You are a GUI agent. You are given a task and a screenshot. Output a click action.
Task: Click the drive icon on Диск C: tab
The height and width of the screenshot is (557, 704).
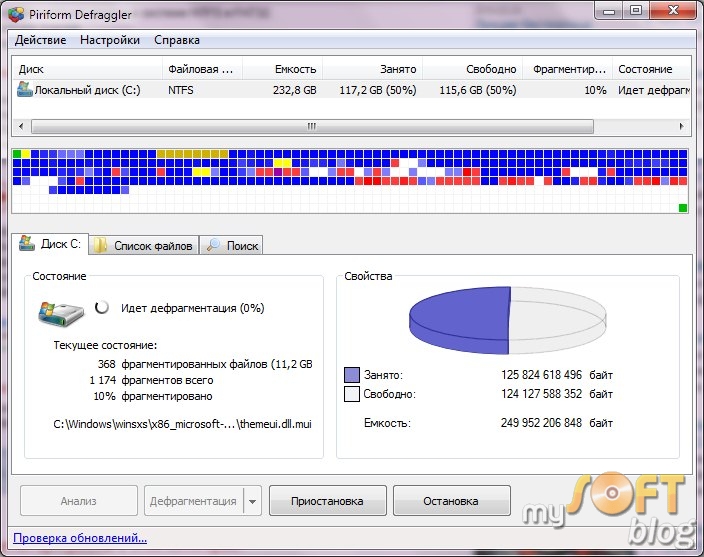(27, 243)
